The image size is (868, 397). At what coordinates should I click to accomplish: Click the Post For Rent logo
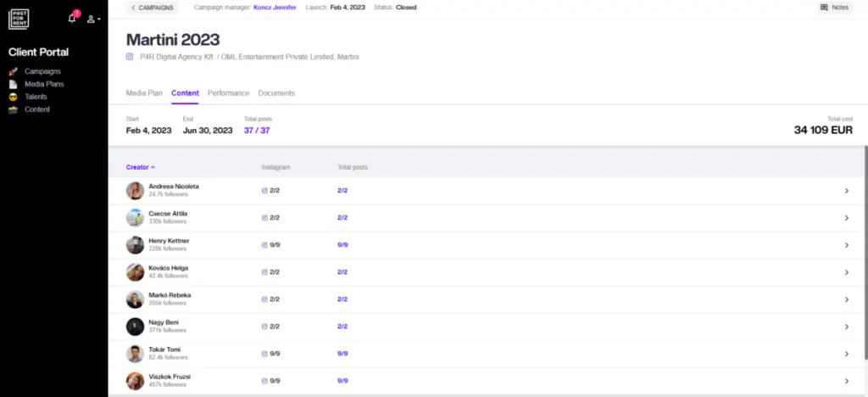tap(19, 18)
